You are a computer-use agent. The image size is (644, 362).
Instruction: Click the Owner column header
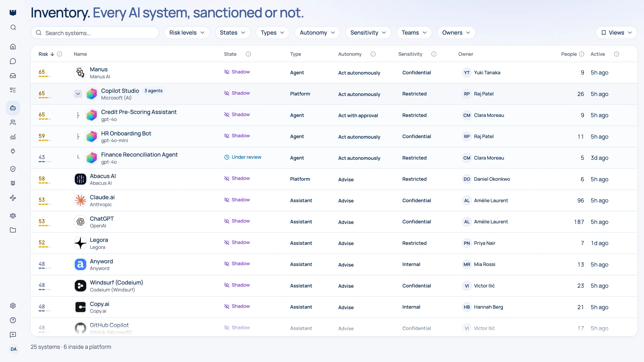point(466,54)
